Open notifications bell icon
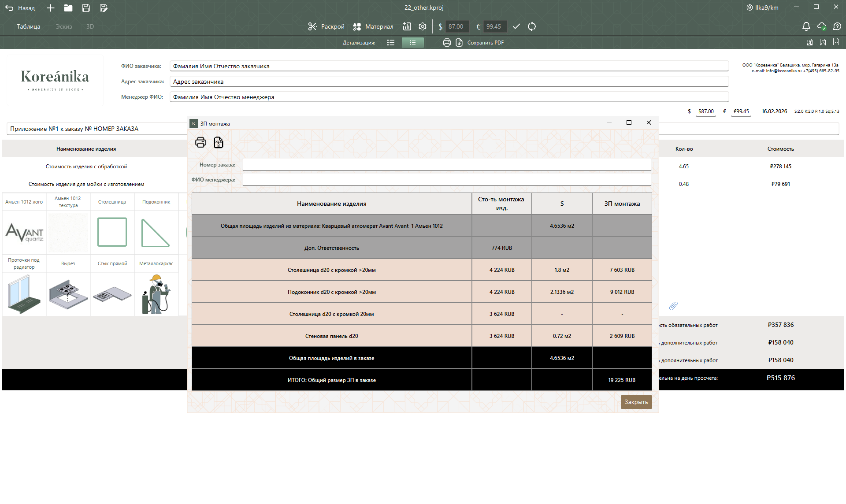Viewport: 846px width, 504px height. point(806,26)
